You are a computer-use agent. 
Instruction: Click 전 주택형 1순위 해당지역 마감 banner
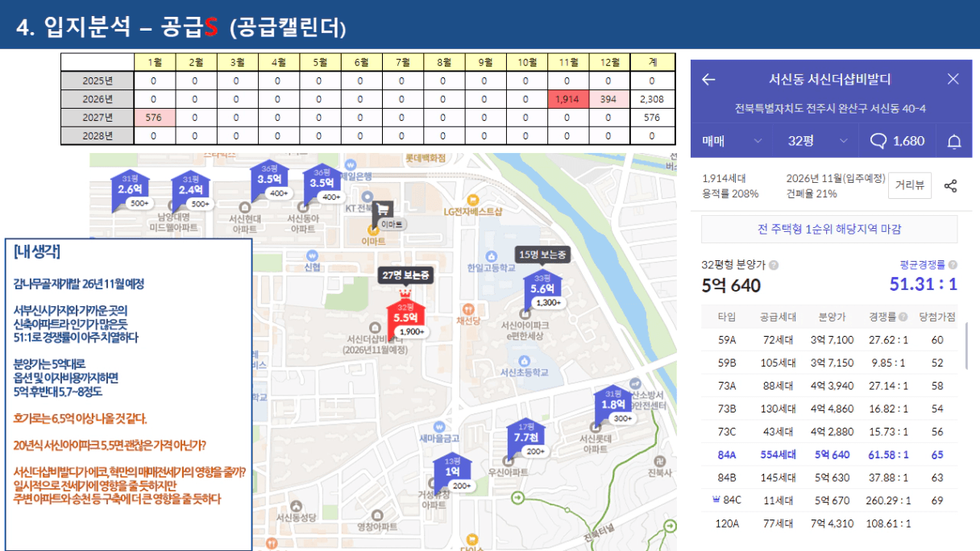(x=829, y=229)
